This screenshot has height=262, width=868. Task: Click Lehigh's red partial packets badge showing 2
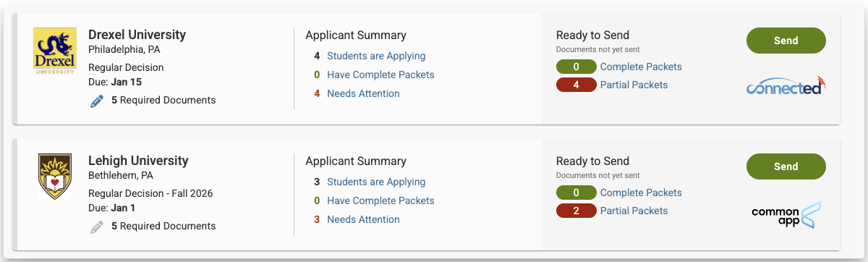(x=576, y=211)
